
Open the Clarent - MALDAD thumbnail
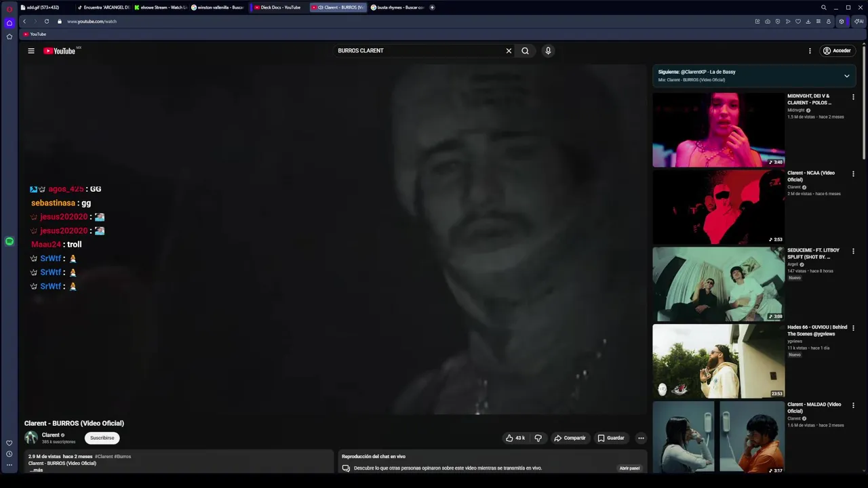[718, 437]
